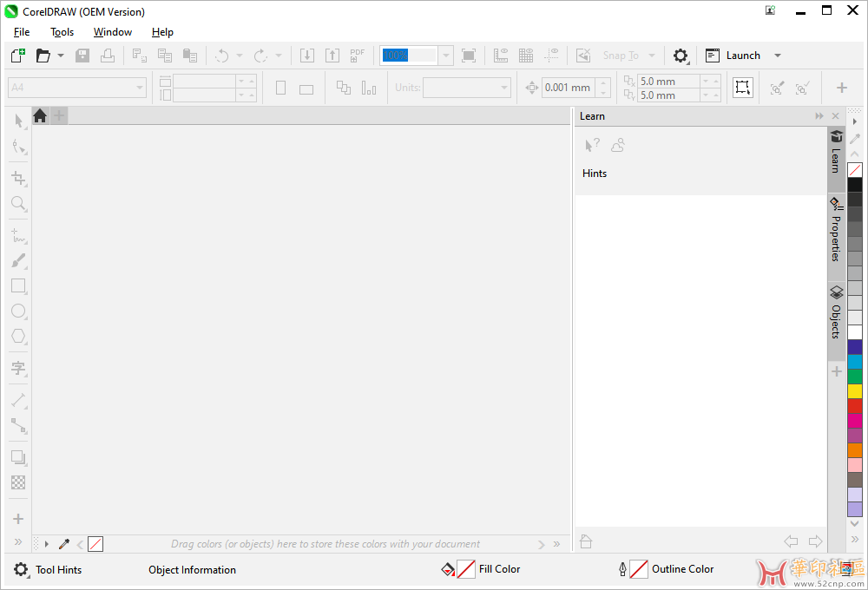The image size is (868, 590).
Task: Open the Welcome screen home tab
Action: pyautogui.click(x=40, y=115)
